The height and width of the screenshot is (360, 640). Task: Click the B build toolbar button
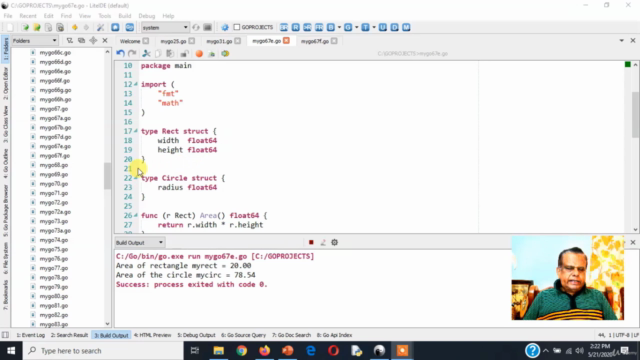click(x=331, y=27)
